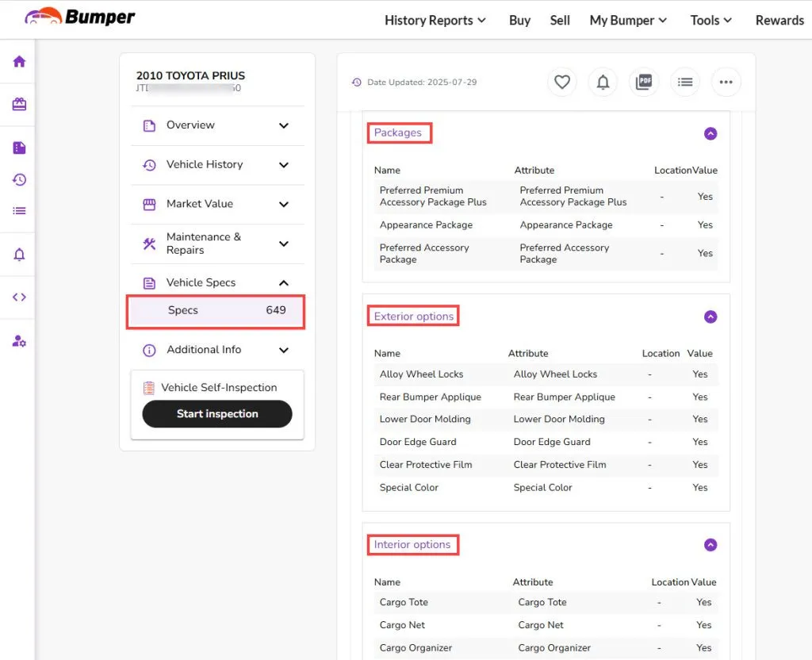
Task: Open the Exterior options heading link
Action: coord(414,316)
